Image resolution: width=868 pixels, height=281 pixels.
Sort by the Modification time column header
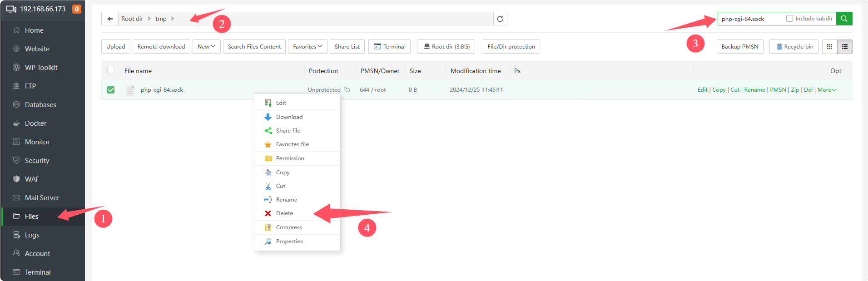(476, 71)
